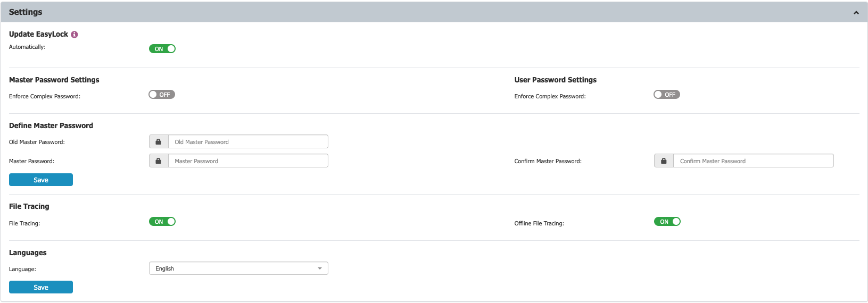
Task: Click the Languages section heading
Action: [28, 252]
